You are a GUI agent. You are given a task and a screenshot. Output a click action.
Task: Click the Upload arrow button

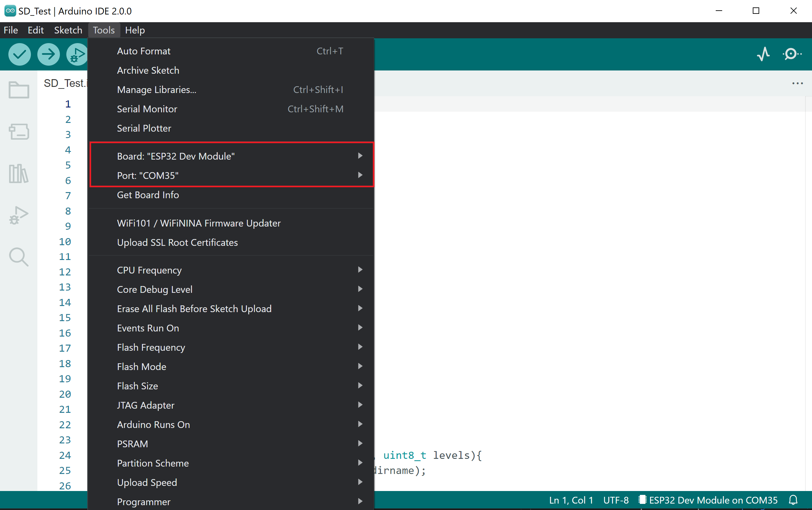coord(49,54)
